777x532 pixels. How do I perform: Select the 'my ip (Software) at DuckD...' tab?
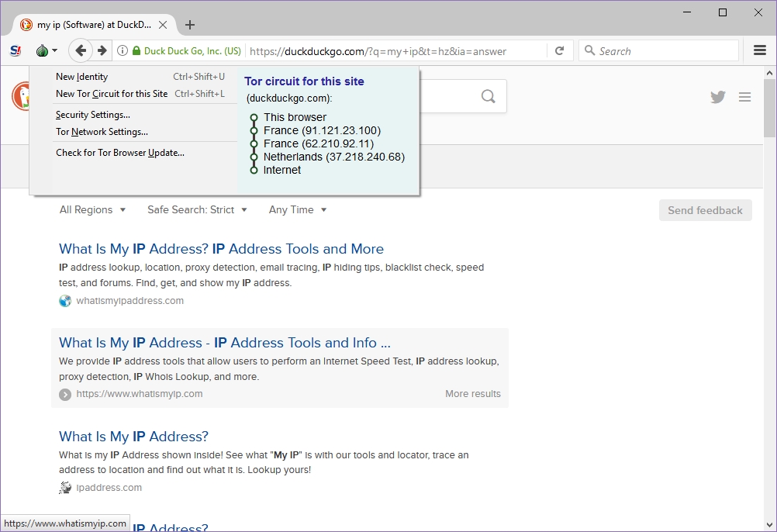click(x=94, y=25)
